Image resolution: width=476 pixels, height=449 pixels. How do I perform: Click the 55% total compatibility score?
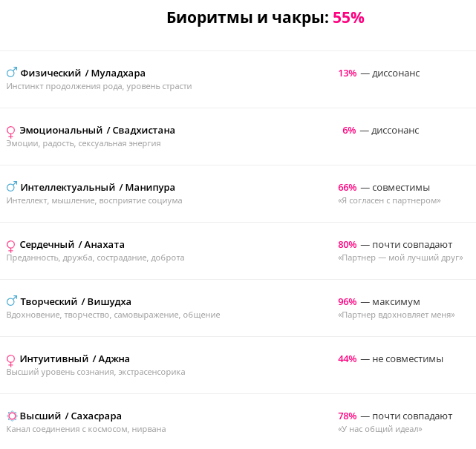click(348, 18)
